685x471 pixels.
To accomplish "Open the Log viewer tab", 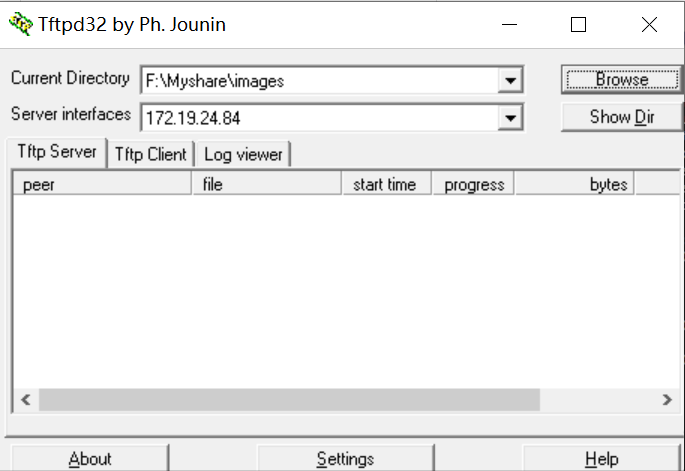I will (x=243, y=154).
